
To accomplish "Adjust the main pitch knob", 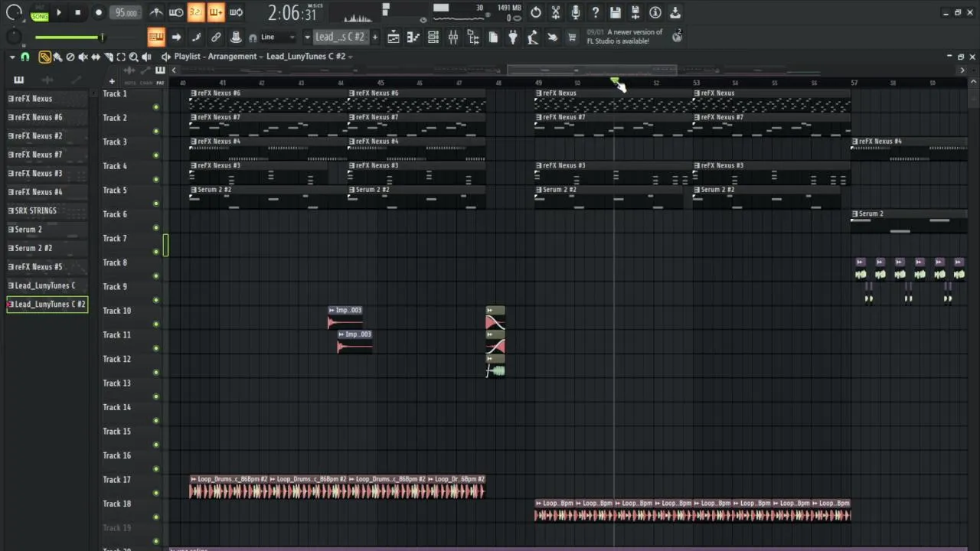I will (x=14, y=37).
